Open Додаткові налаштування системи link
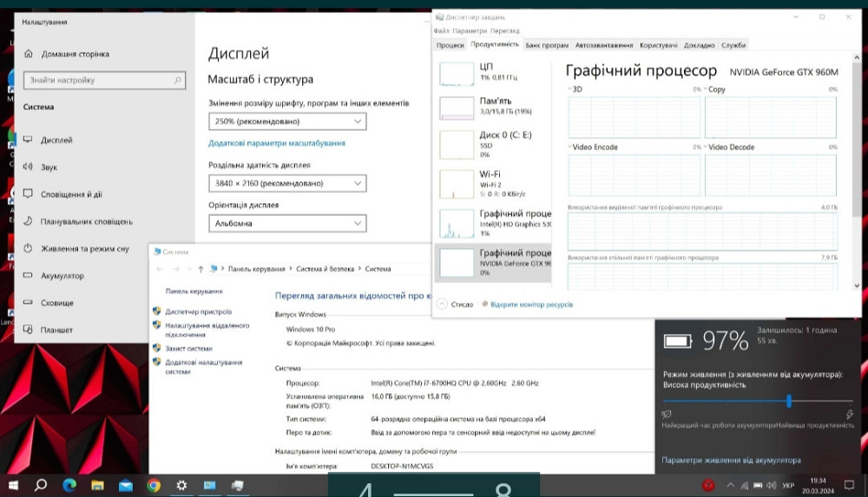Image resolution: width=868 pixels, height=497 pixels. coord(203,367)
